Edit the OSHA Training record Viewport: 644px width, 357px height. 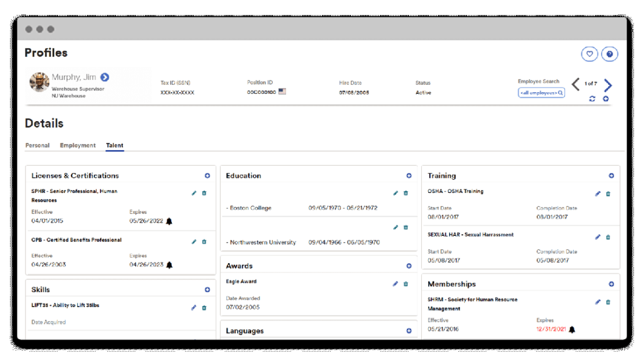pyautogui.click(x=598, y=193)
